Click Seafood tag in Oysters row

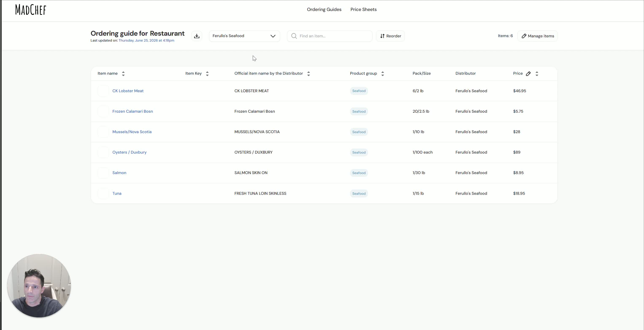359,153
